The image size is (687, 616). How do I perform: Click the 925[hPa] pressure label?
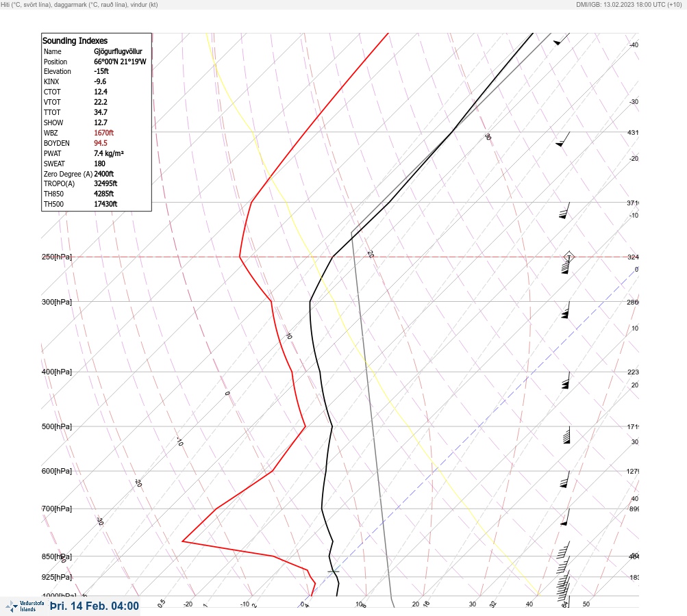(x=57, y=577)
